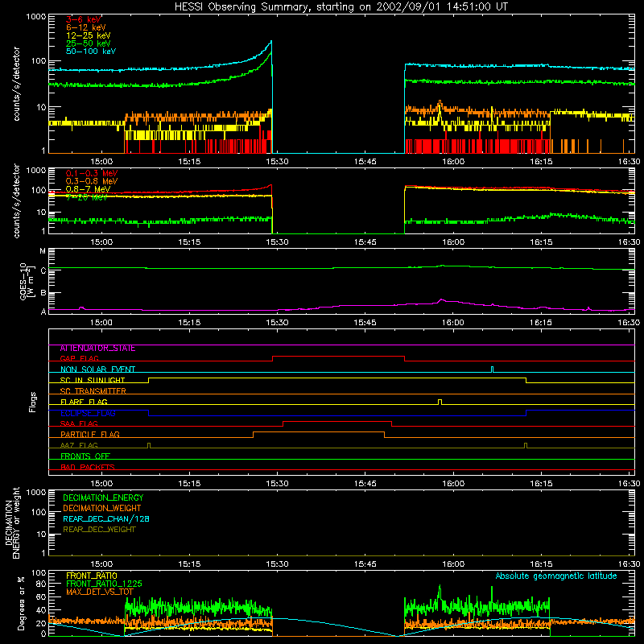The image size is (644, 644).
Task: Click the second panel counts/s/detector axis title
Action: tap(16, 201)
